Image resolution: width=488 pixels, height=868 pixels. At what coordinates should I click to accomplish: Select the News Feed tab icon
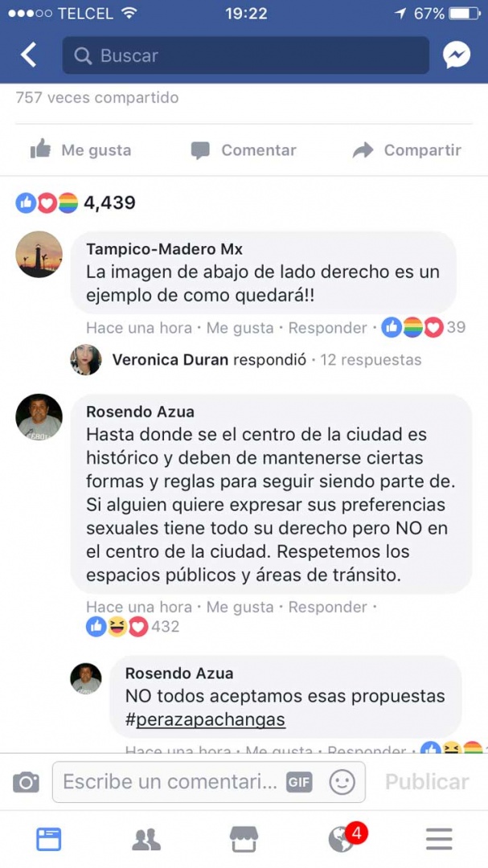(x=49, y=839)
